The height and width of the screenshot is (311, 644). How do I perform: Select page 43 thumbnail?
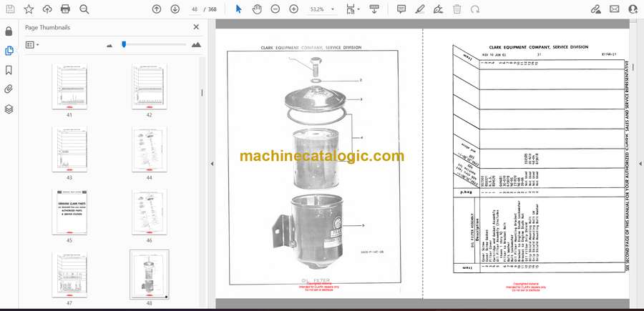pyautogui.click(x=69, y=149)
